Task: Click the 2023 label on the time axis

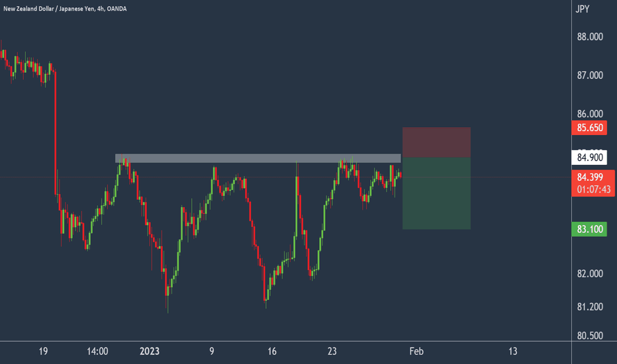Action: tap(150, 351)
